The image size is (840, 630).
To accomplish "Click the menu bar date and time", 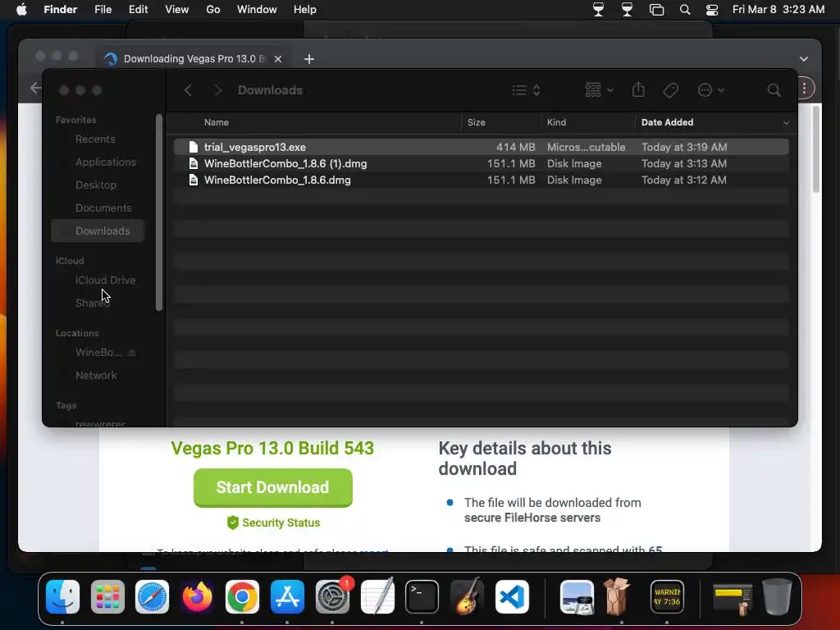I will pyautogui.click(x=778, y=10).
